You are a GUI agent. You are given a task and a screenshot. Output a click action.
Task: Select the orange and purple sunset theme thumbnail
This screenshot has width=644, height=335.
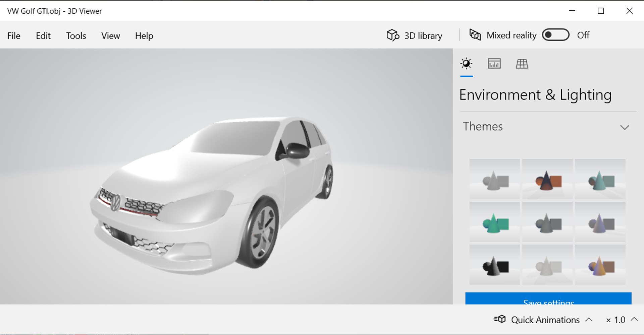point(600,265)
